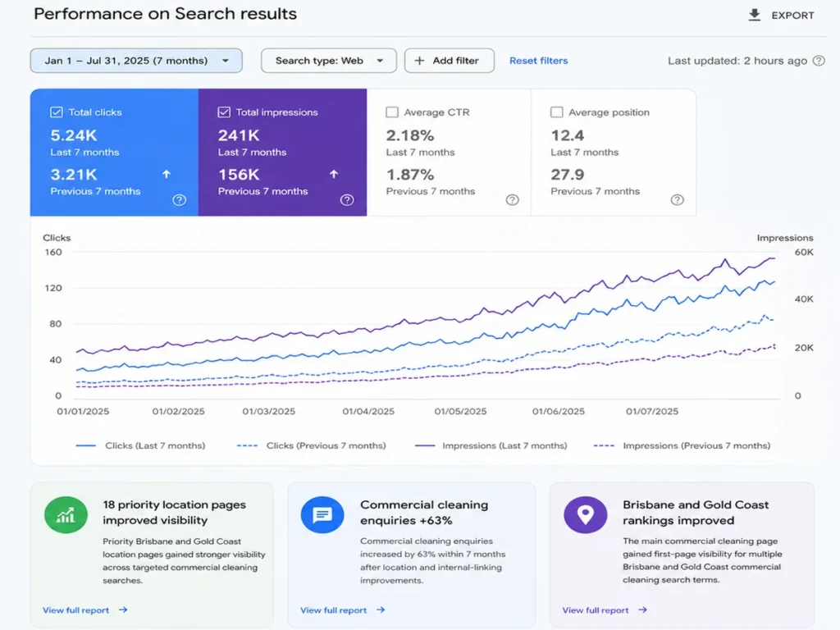840x630 pixels.
Task: Click the purple map pin icon
Action: 586,515
